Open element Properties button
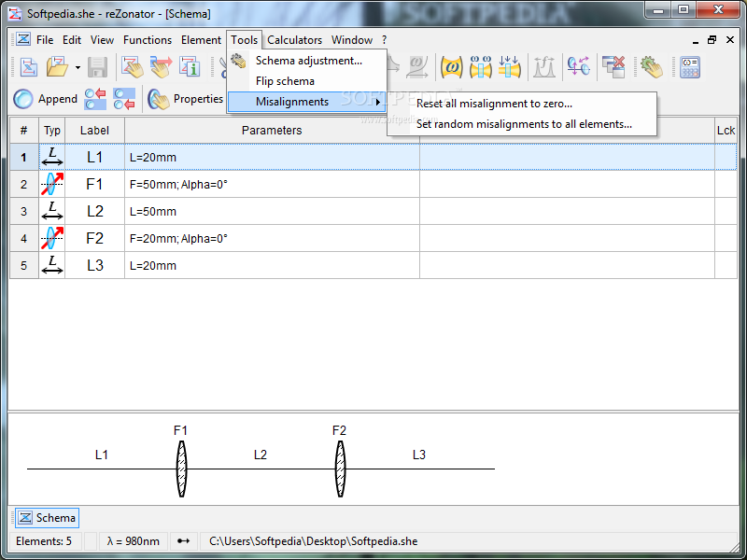747x560 pixels. click(x=185, y=99)
